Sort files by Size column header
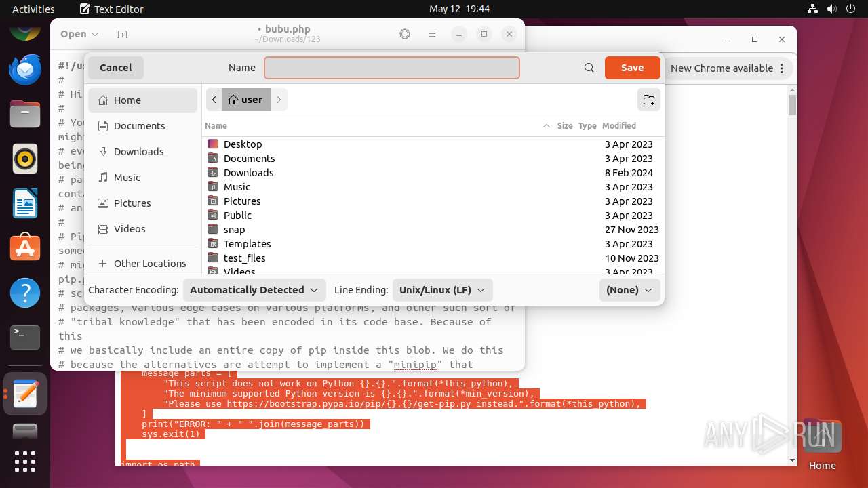 (565, 126)
